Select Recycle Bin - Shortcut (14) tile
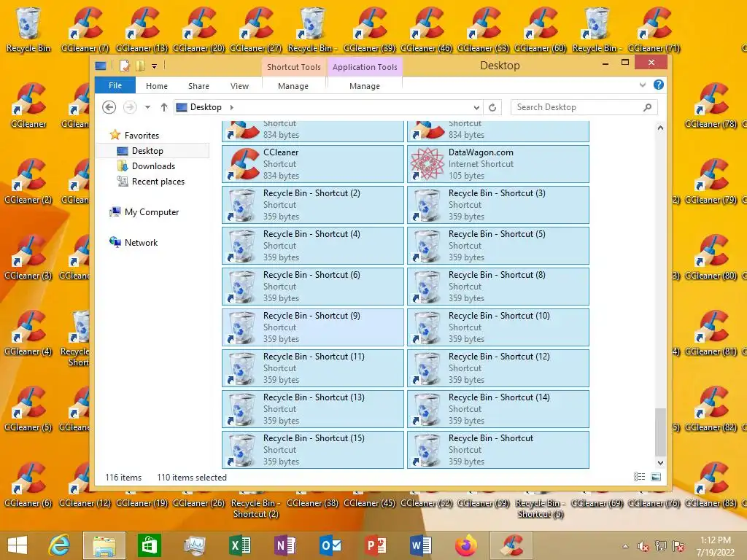 click(x=498, y=409)
